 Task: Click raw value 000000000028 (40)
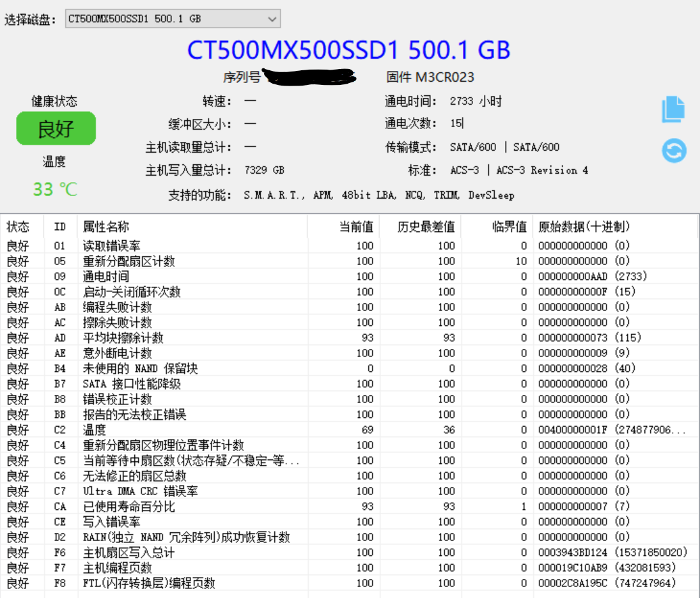587,368
